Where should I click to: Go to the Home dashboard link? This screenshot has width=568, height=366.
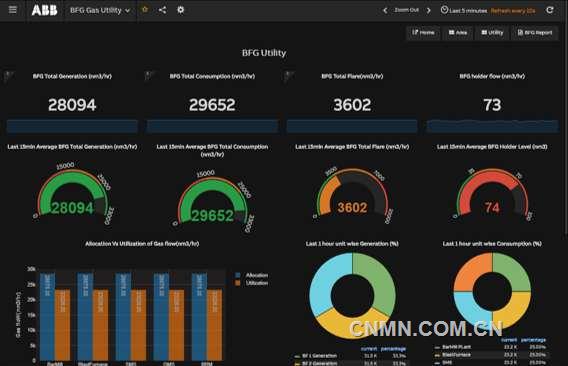point(423,33)
